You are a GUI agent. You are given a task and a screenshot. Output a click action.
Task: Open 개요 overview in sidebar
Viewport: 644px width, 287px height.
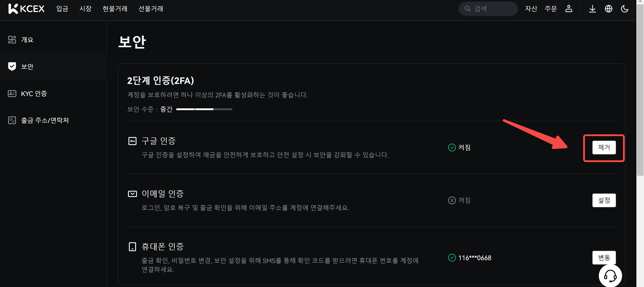pyautogui.click(x=27, y=40)
